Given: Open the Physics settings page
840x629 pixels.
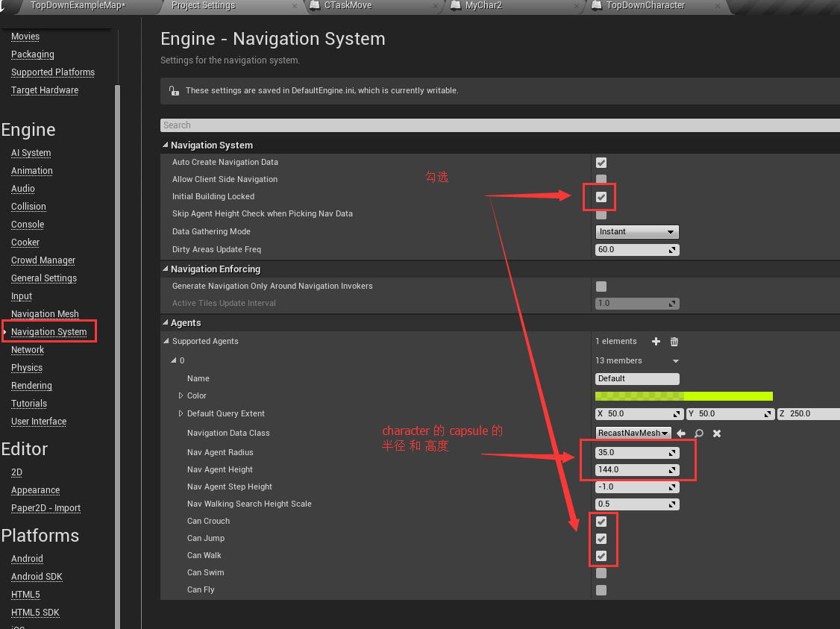Looking at the screenshot, I should 27,368.
